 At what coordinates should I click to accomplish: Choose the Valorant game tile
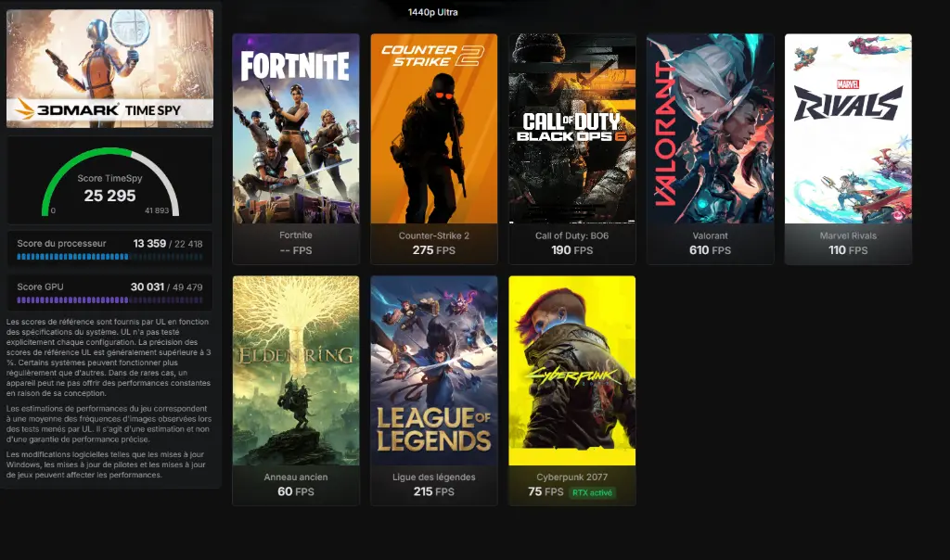[x=710, y=149]
